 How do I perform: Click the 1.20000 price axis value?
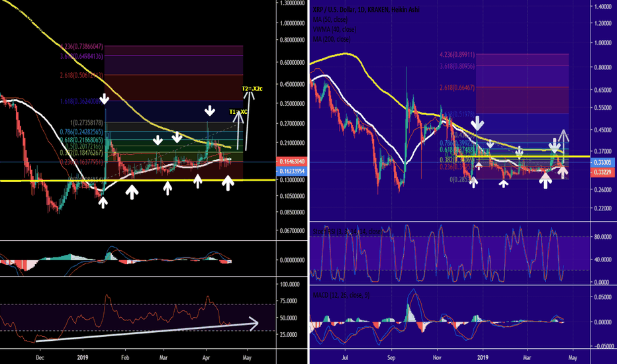pyautogui.click(x=603, y=23)
